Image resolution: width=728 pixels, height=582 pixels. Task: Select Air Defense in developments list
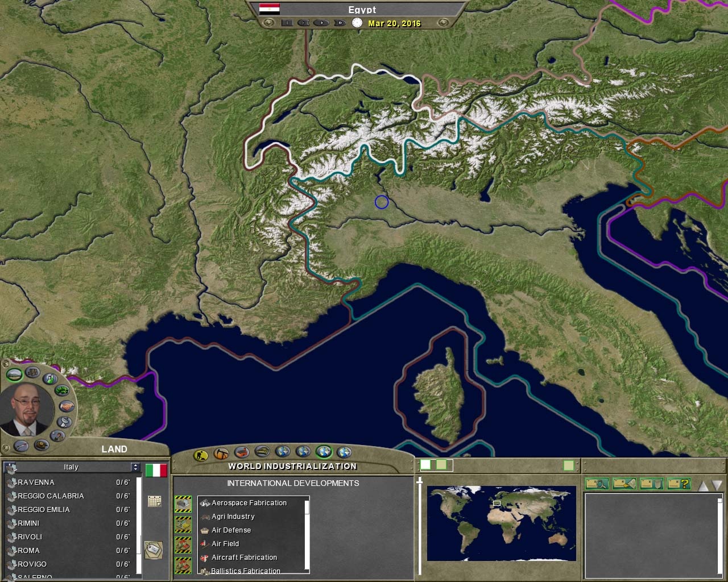click(x=231, y=530)
